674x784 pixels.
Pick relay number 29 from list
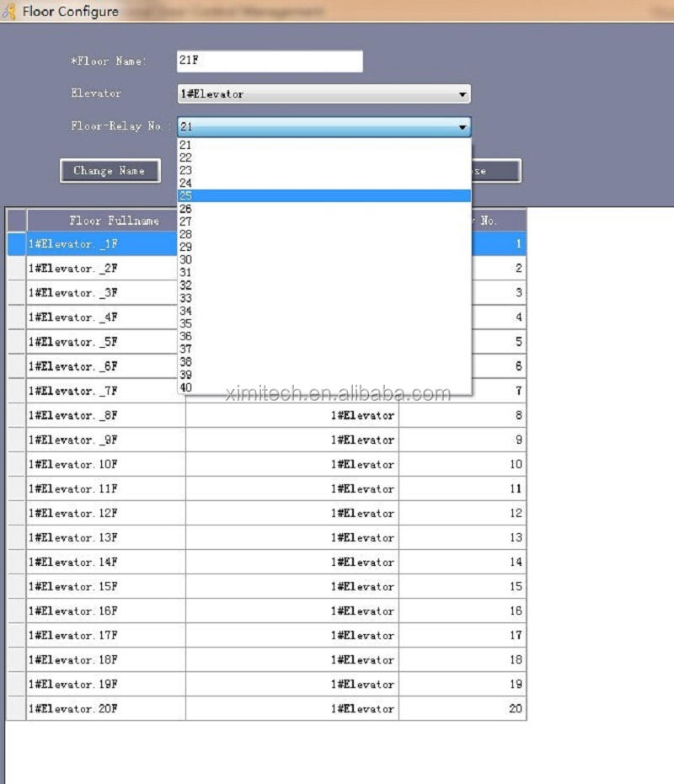coord(324,247)
